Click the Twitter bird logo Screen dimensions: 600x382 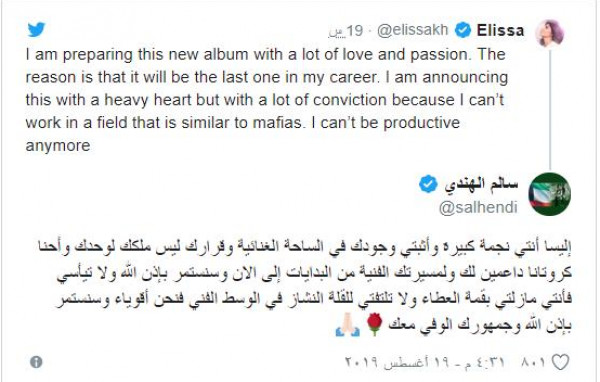(x=36, y=29)
